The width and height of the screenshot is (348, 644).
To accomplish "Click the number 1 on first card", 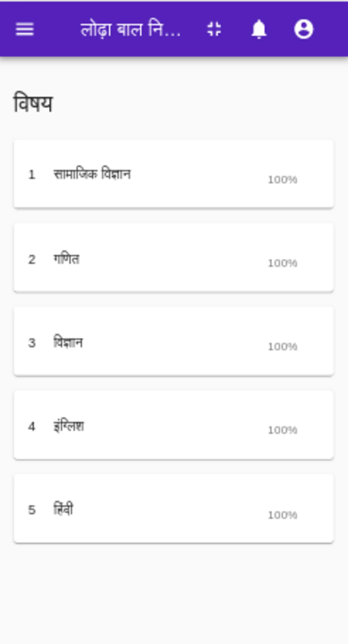I will point(32,174).
